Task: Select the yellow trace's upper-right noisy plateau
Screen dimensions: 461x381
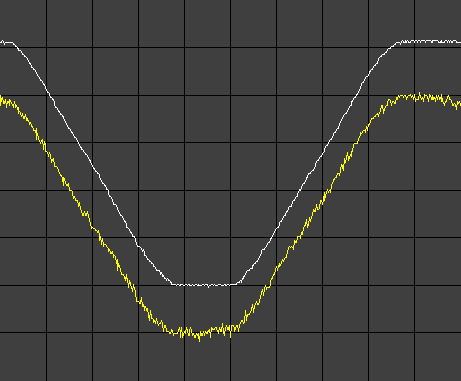Action: coord(428,98)
